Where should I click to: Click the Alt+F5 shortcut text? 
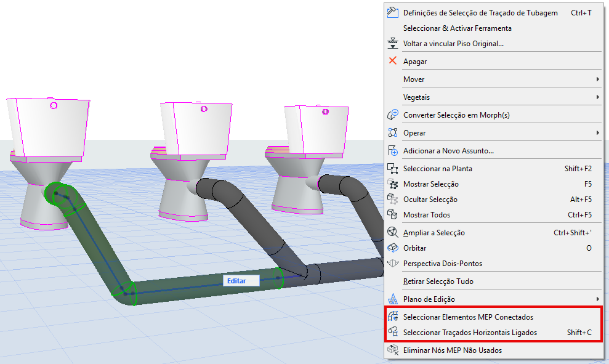pos(581,199)
